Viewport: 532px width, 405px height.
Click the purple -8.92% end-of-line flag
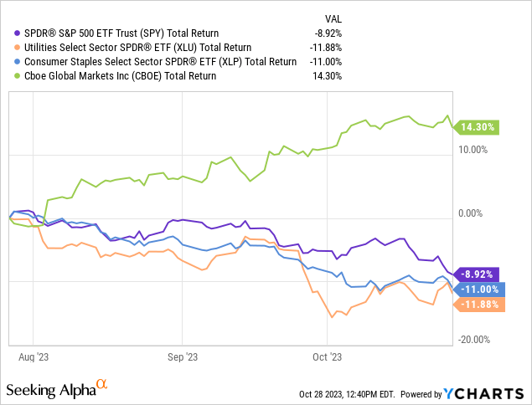[x=478, y=274]
